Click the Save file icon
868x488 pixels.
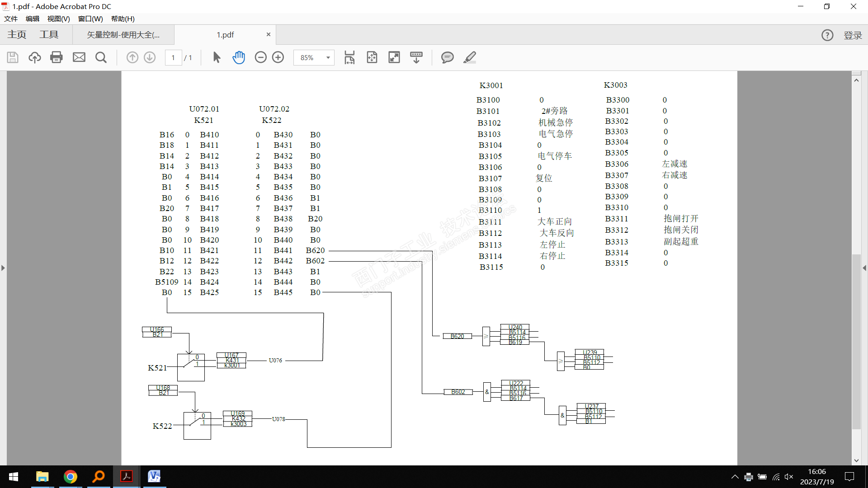pos(13,57)
